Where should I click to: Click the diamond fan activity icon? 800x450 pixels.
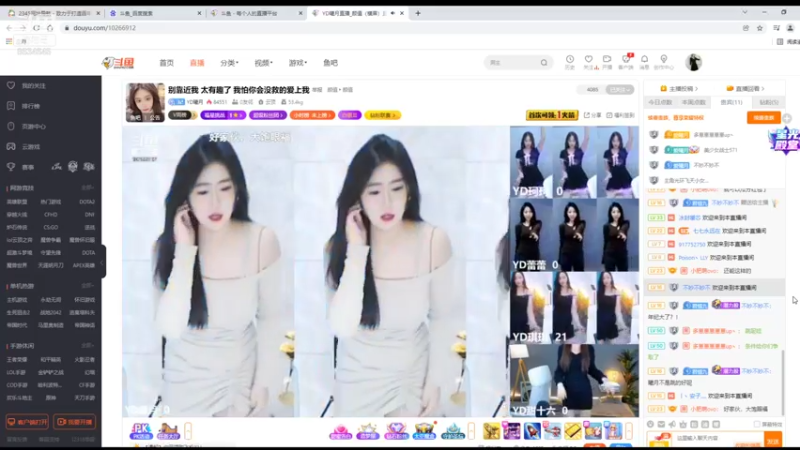395,432
